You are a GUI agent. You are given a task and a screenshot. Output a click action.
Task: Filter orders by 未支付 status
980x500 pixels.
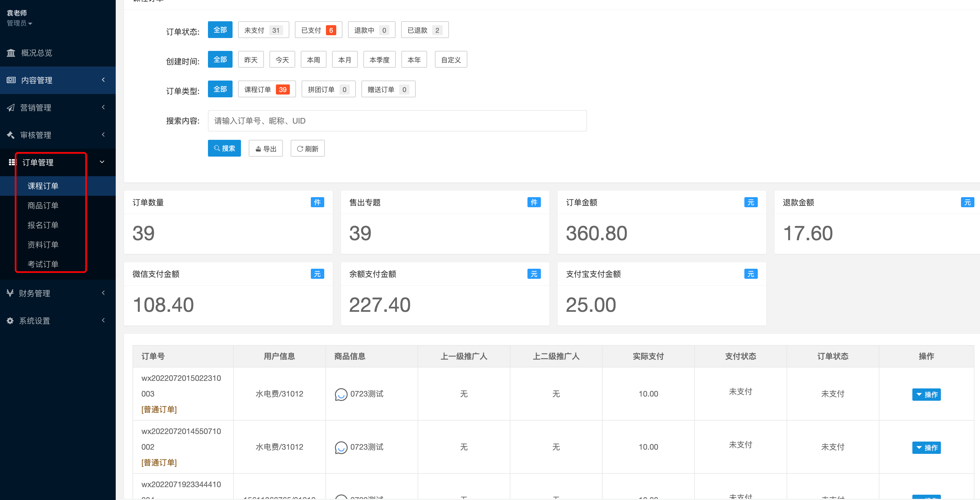click(x=263, y=30)
